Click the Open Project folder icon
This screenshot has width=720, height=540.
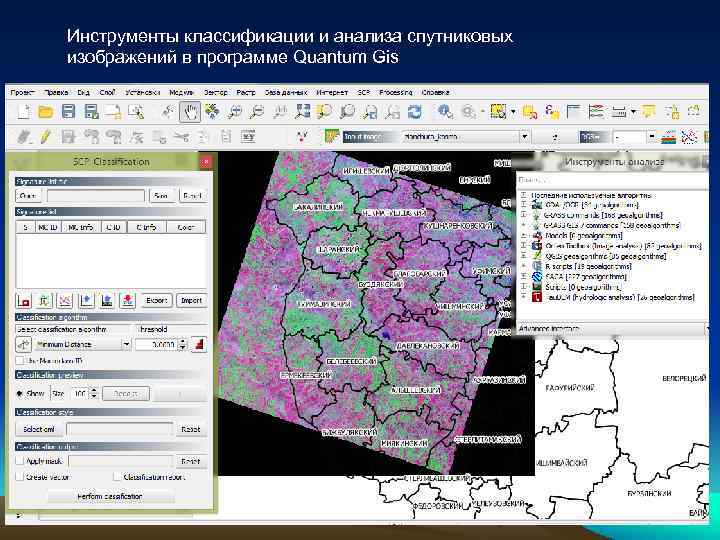click(45, 111)
